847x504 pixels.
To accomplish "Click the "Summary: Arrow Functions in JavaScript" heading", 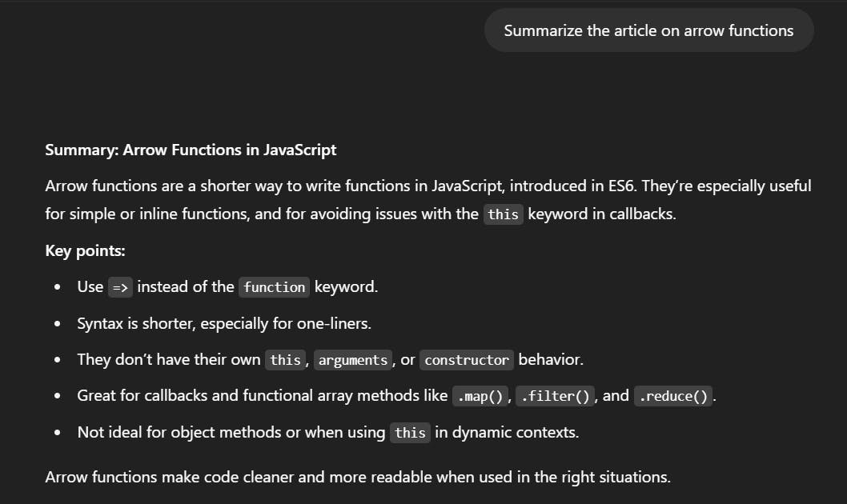I will click(x=191, y=150).
